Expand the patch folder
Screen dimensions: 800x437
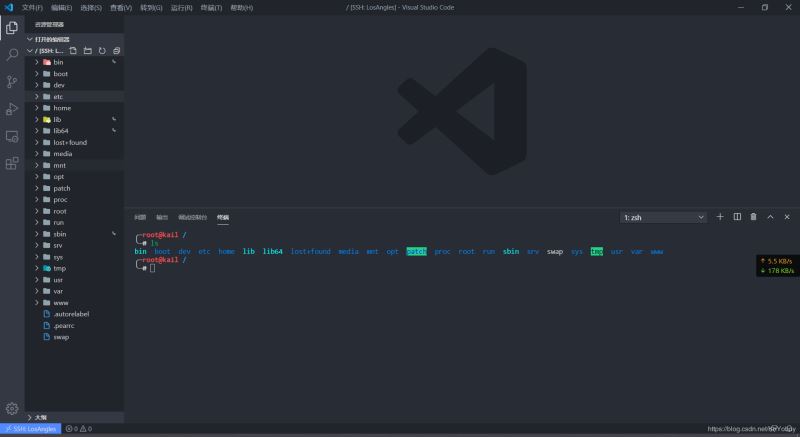click(74, 188)
